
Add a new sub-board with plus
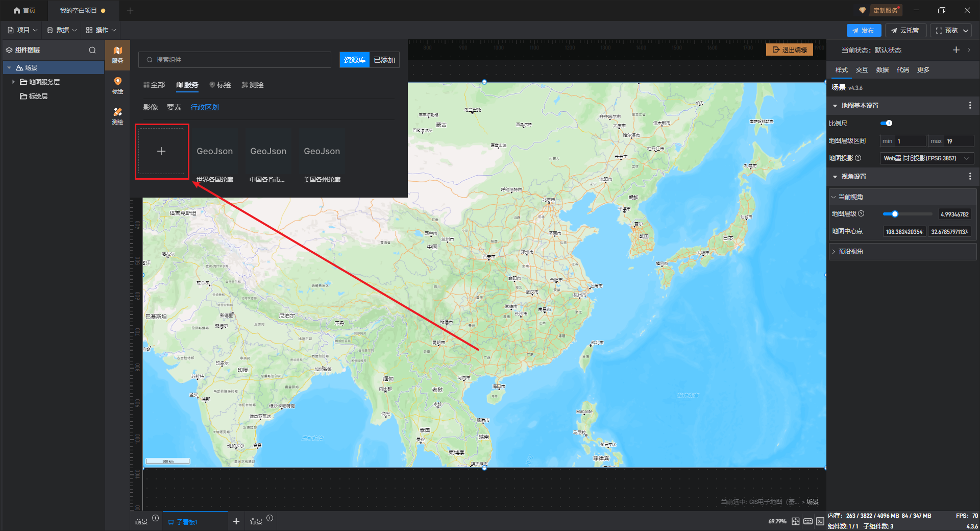(236, 521)
